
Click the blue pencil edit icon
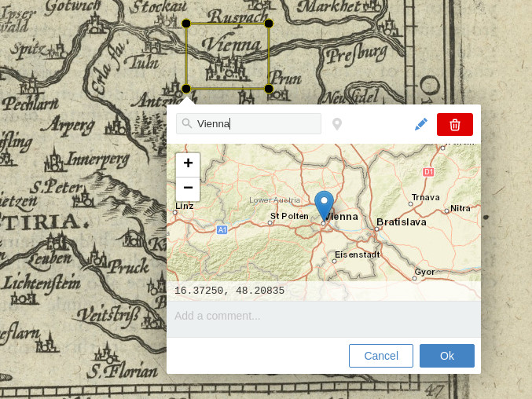[421, 124]
